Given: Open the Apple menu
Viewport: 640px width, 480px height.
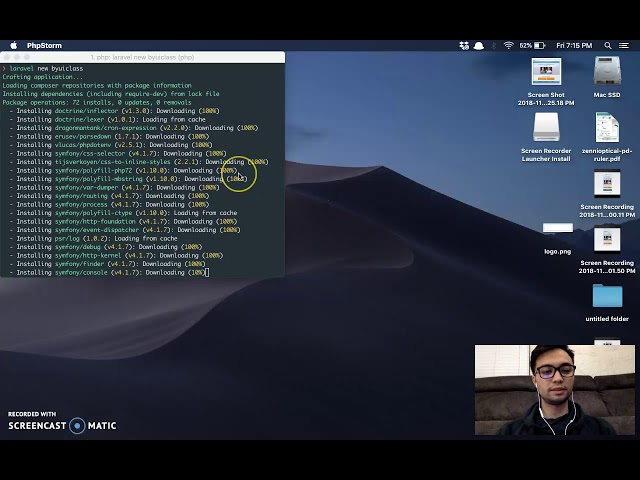Looking at the screenshot, I should point(13,45).
